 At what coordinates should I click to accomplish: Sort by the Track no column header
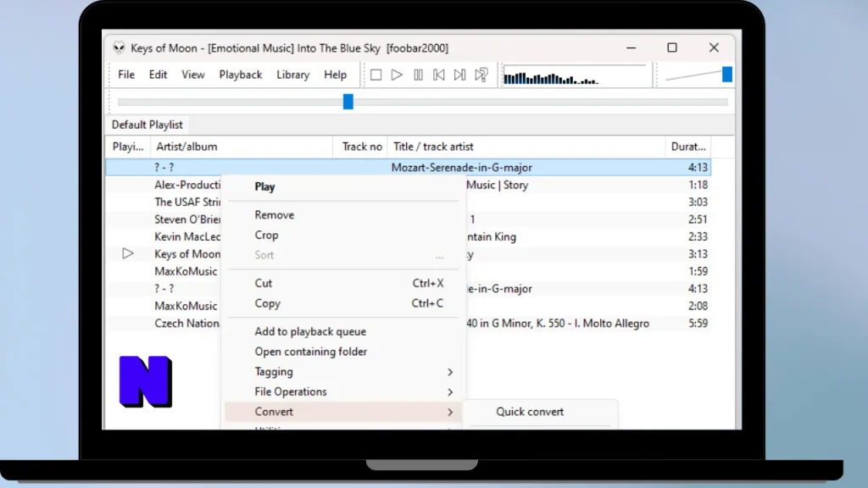[360, 147]
